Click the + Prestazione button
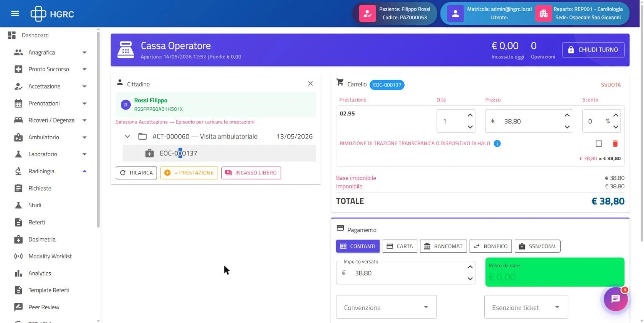Viewport: 644px width, 323px height. (189, 173)
